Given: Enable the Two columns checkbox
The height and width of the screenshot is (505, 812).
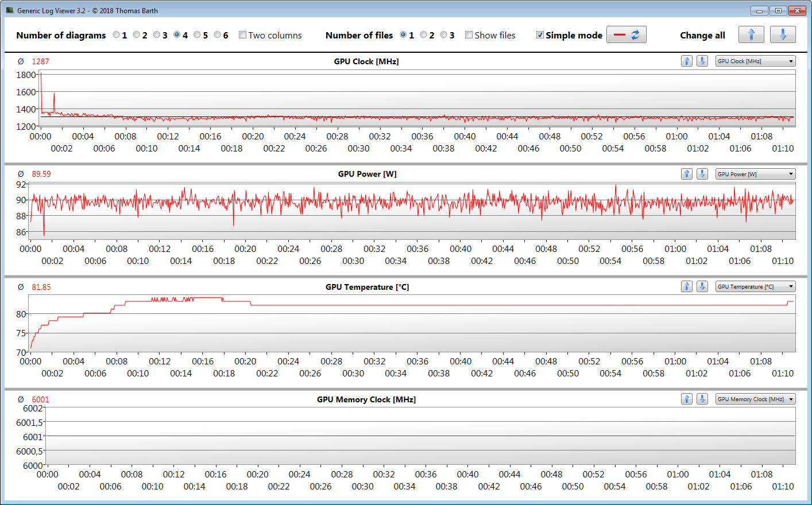Looking at the screenshot, I should pyautogui.click(x=242, y=35).
